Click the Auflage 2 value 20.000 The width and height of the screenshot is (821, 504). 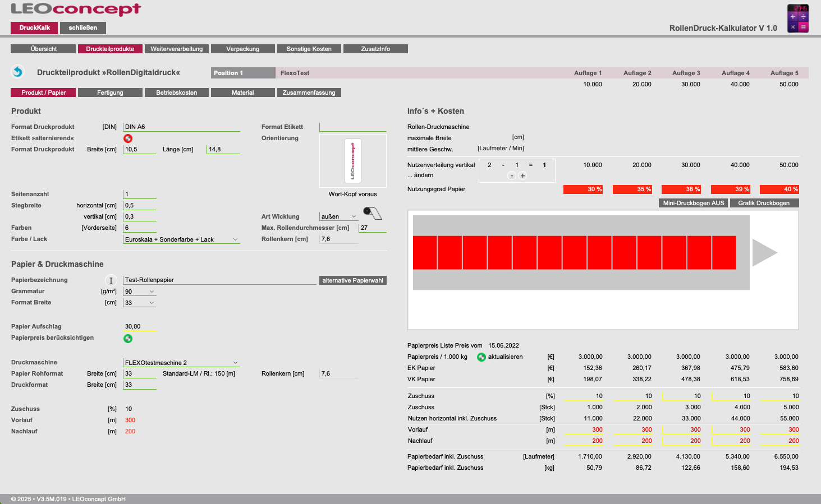tap(642, 84)
